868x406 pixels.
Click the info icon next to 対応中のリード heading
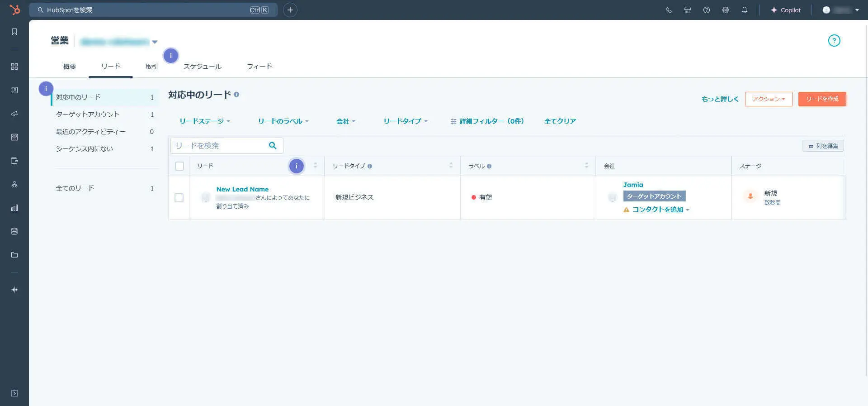[236, 95]
